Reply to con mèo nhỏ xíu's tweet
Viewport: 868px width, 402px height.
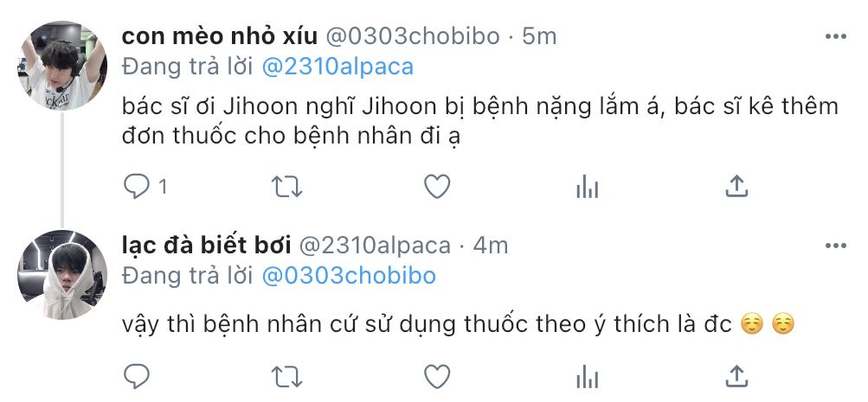[x=137, y=187]
